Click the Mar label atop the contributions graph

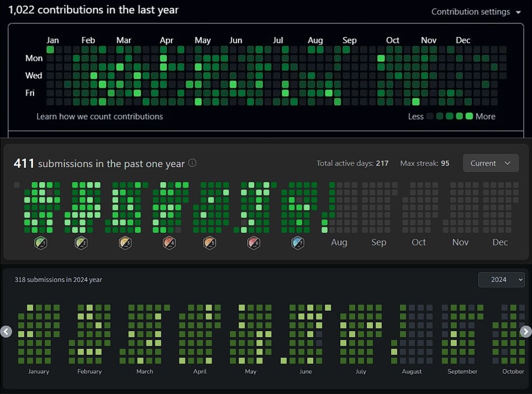[124, 40]
